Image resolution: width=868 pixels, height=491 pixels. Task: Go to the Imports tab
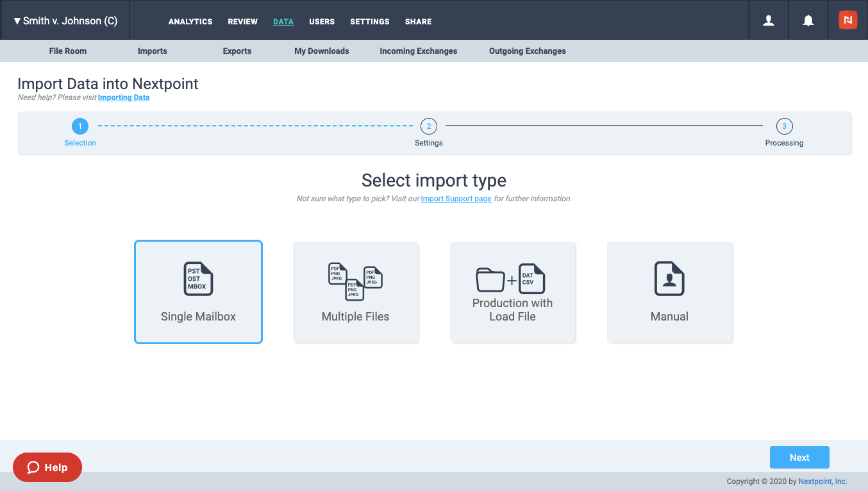point(153,51)
